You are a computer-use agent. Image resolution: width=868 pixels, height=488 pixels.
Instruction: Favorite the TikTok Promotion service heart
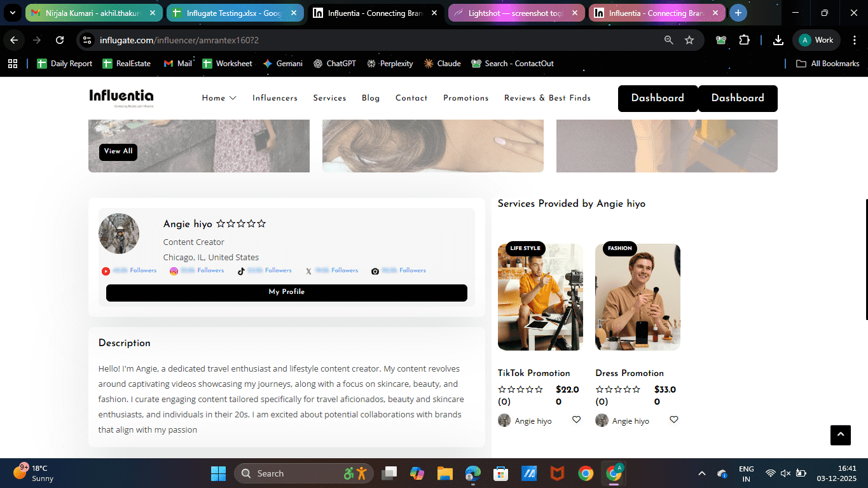coord(576,420)
